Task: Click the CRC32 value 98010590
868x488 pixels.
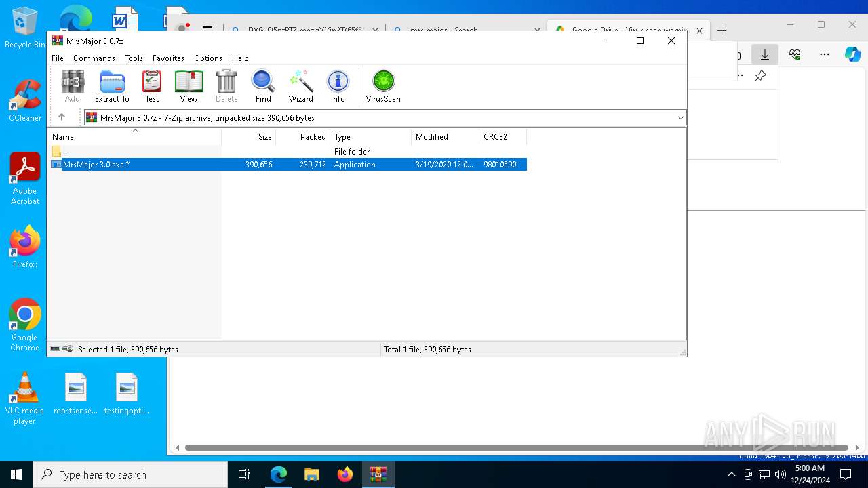Action: click(x=500, y=165)
